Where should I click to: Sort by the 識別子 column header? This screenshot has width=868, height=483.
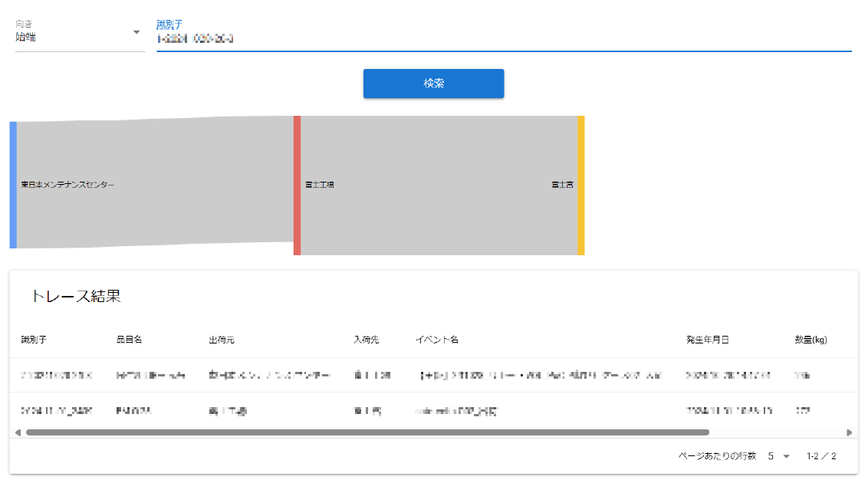(35, 340)
